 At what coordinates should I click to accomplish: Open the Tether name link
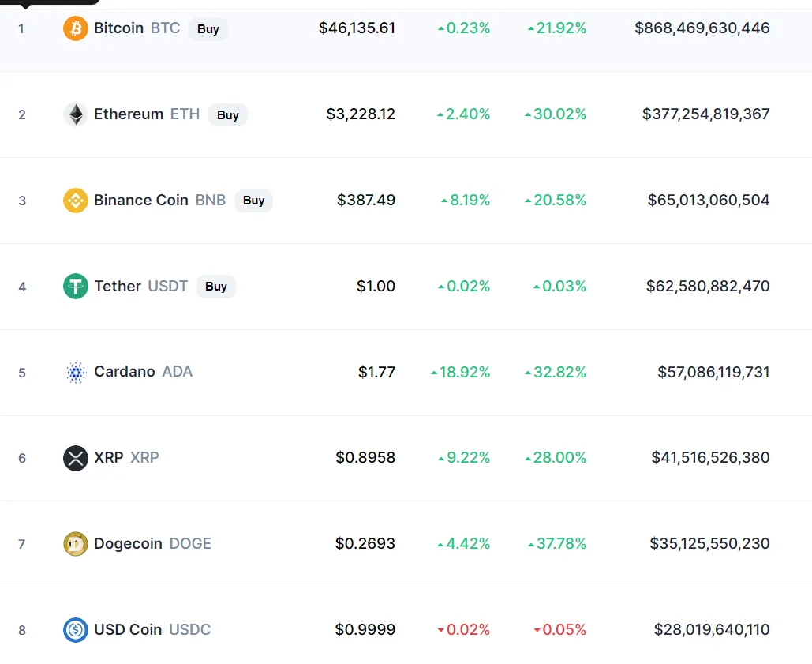pyautogui.click(x=118, y=286)
